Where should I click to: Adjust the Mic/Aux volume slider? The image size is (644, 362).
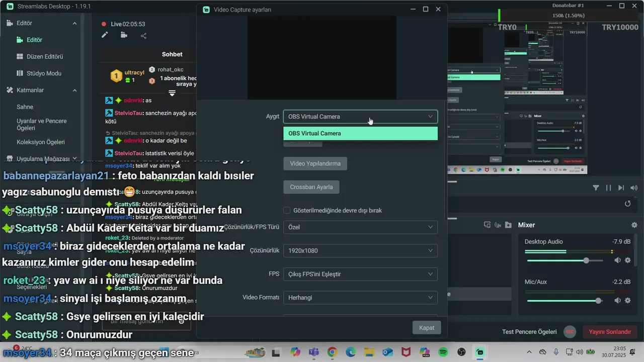pyautogui.click(x=565, y=301)
